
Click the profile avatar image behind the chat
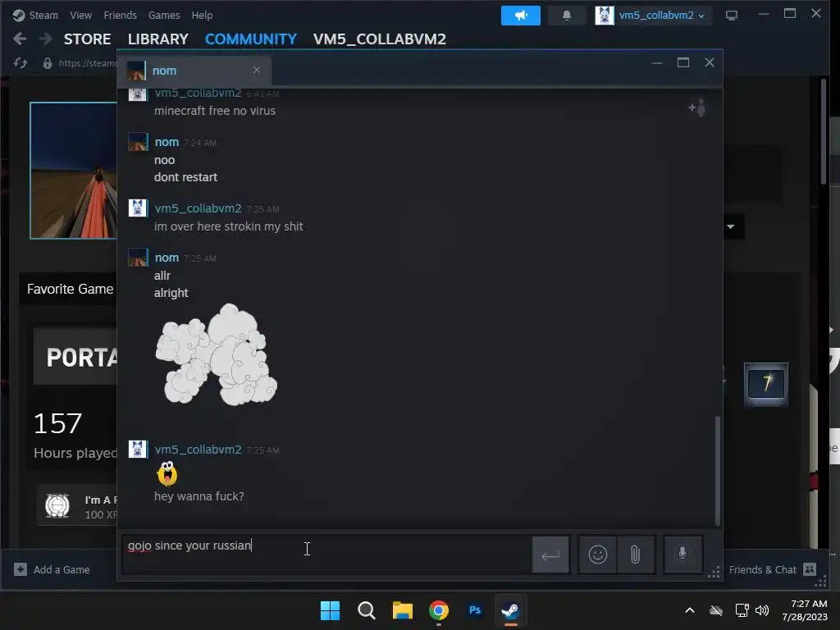74,171
